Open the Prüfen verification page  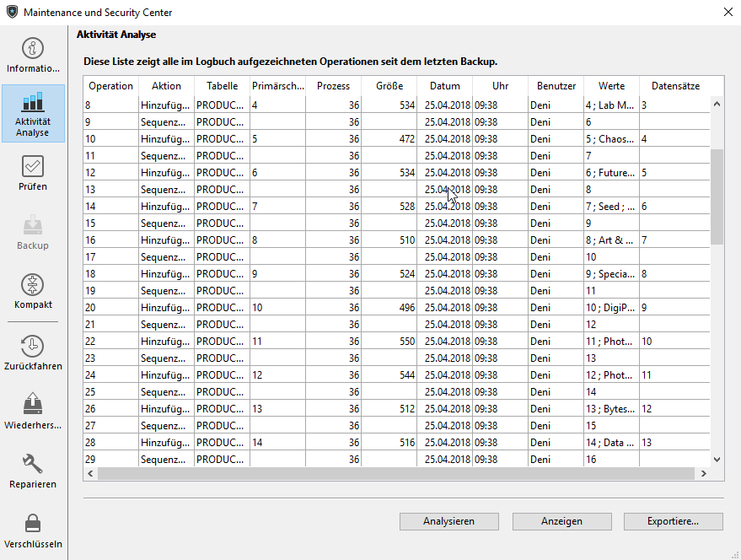(33, 173)
